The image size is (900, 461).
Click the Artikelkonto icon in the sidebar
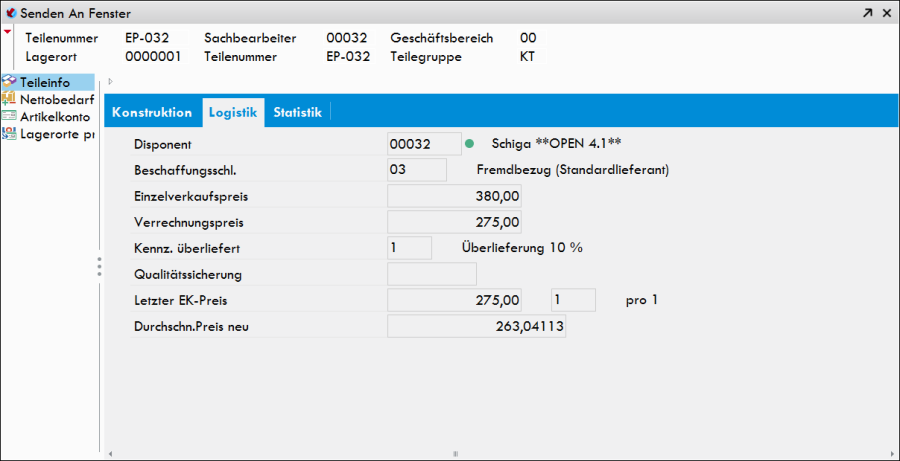pyautogui.click(x=10, y=116)
